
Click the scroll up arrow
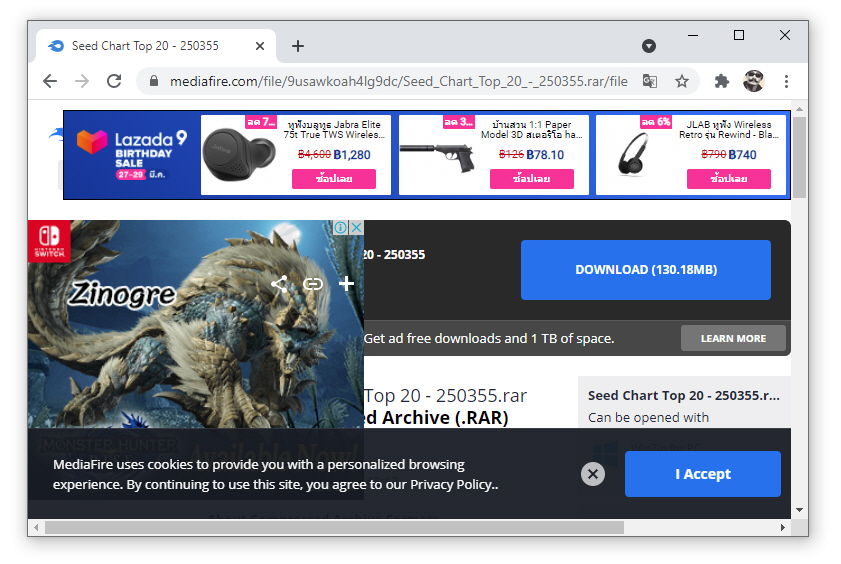[x=799, y=109]
